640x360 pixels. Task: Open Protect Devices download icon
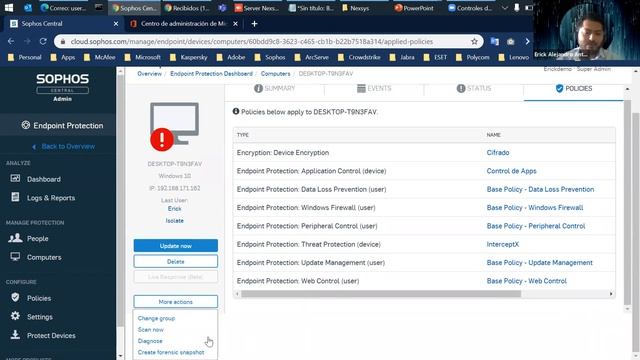(x=15, y=335)
